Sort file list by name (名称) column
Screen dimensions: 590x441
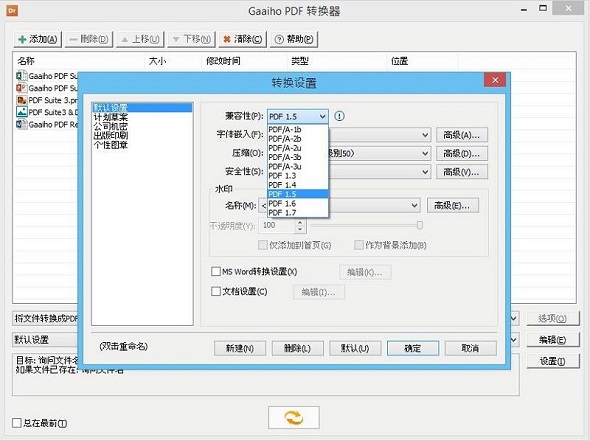[79, 61]
